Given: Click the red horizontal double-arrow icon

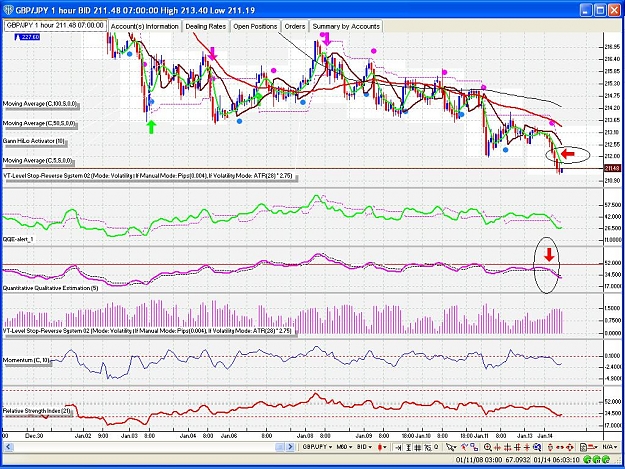Looking at the screenshot, I should tap(559, 447).
